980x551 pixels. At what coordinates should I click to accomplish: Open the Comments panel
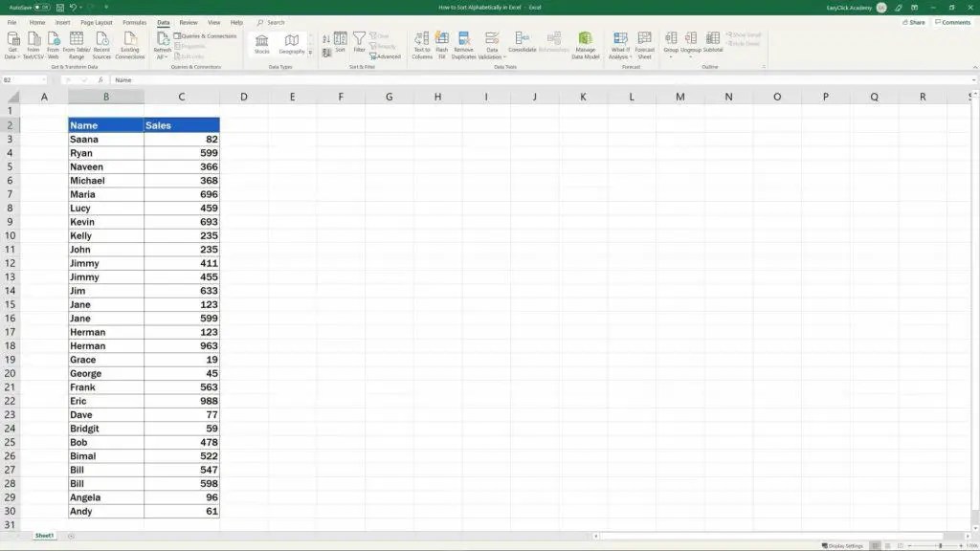[x=954, y=21]
